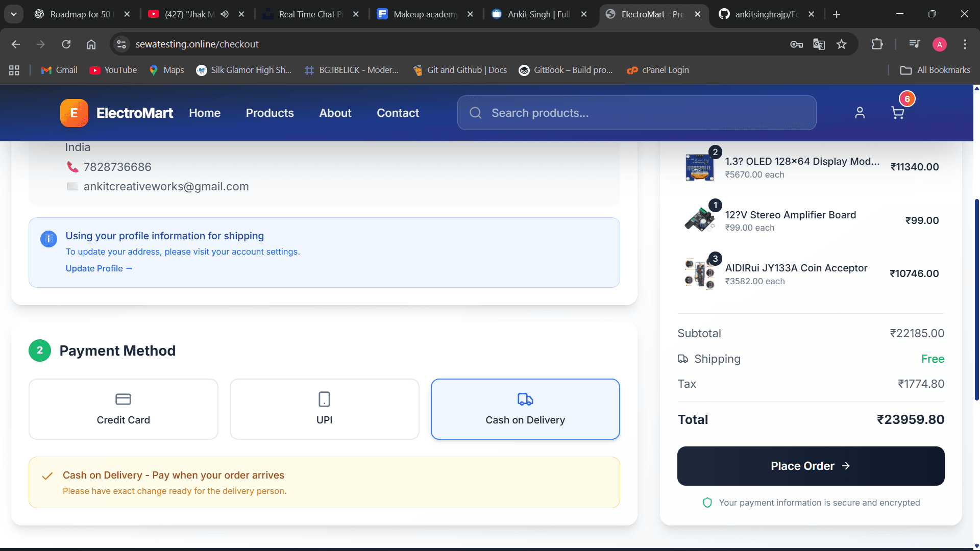980x551 pixels.
Task: Open the saved passwords key icon
Action: click(796, 44)
